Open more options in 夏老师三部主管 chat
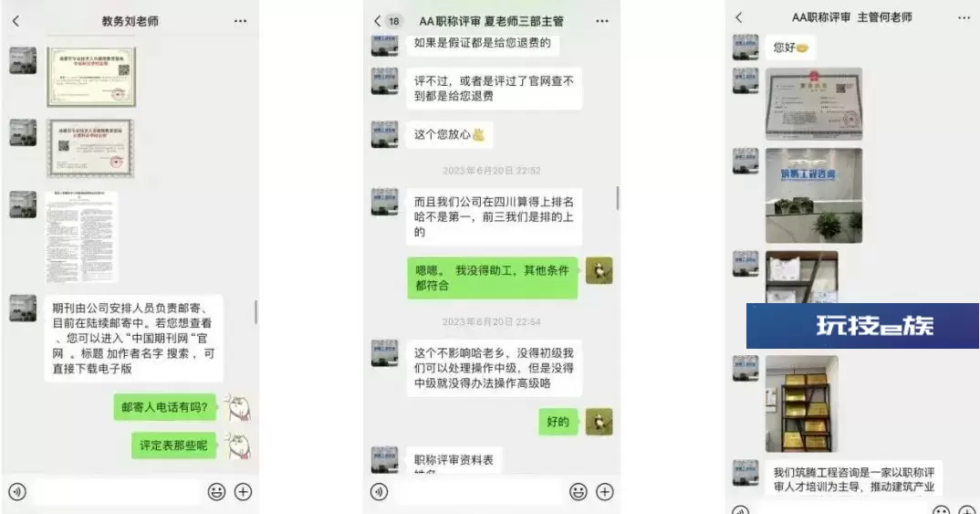980x514 pixels. (x=602, y=21)
